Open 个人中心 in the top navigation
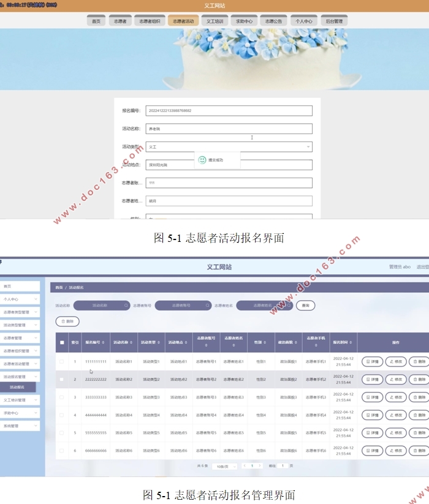This screenshot has height=504, width=429. point(303,21)
